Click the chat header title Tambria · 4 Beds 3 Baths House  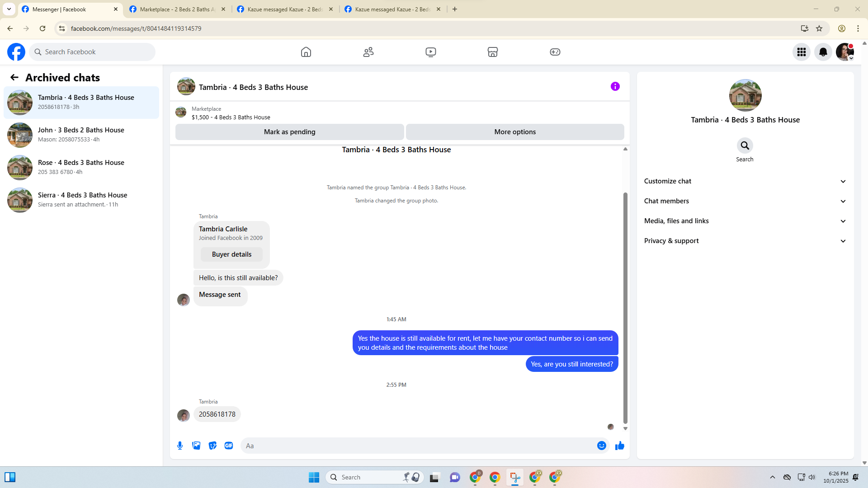pyautogui.click(x=253, y=87)
